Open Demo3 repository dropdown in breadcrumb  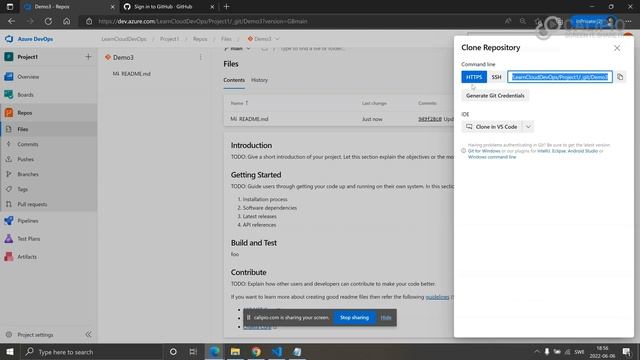coord(263,39)
